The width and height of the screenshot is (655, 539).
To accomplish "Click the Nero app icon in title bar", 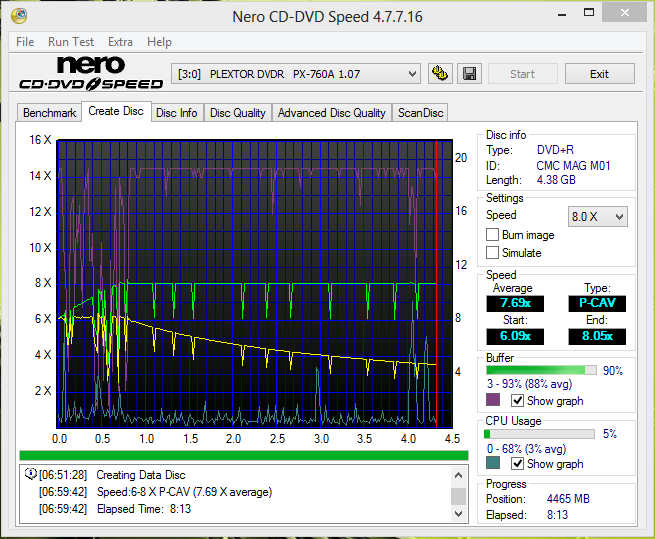I will coord(19,16).
